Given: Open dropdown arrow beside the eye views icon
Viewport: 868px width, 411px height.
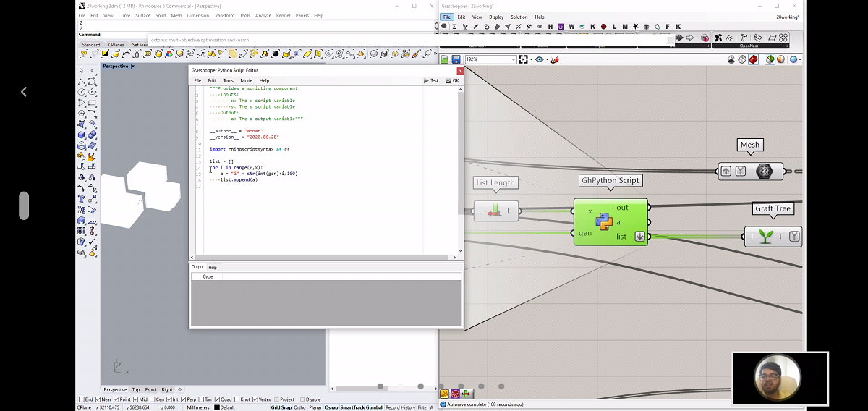Looking at the screenshot, I should (x=547, y=59).
